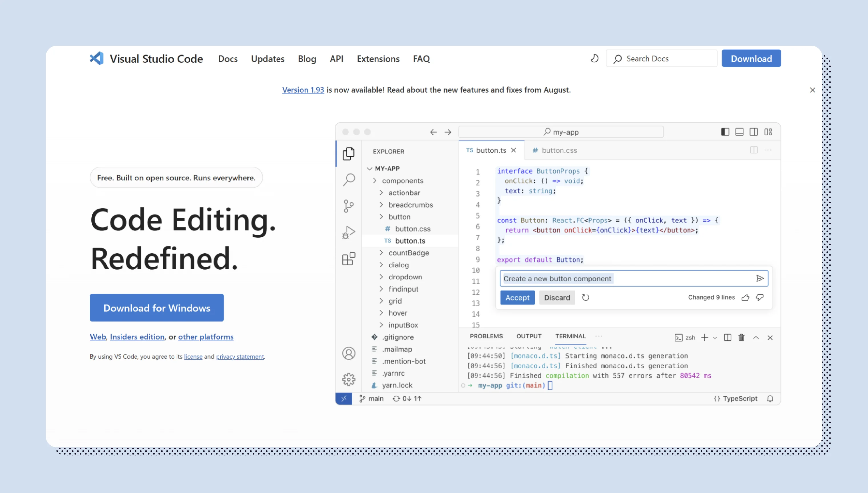Click the new terminal plus icon
The image size is (868, 493).
[705, 338]
